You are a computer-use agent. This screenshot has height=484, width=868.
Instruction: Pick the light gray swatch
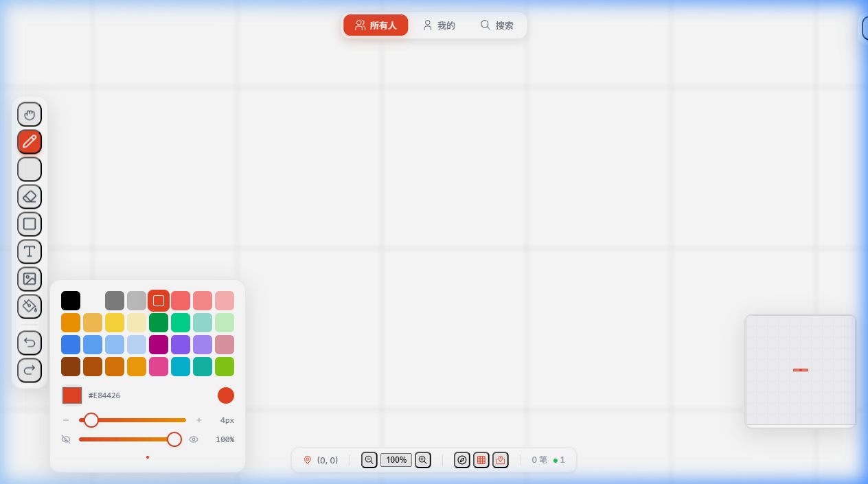(137, 301)
